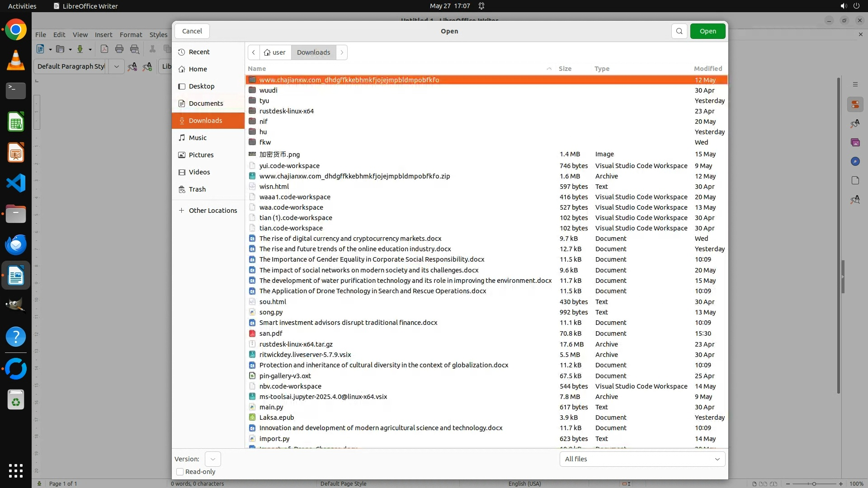This screenshot has width=868, height=488.
Task: Click the zoom slider in the status bar
Action: [x=814, y=484]
